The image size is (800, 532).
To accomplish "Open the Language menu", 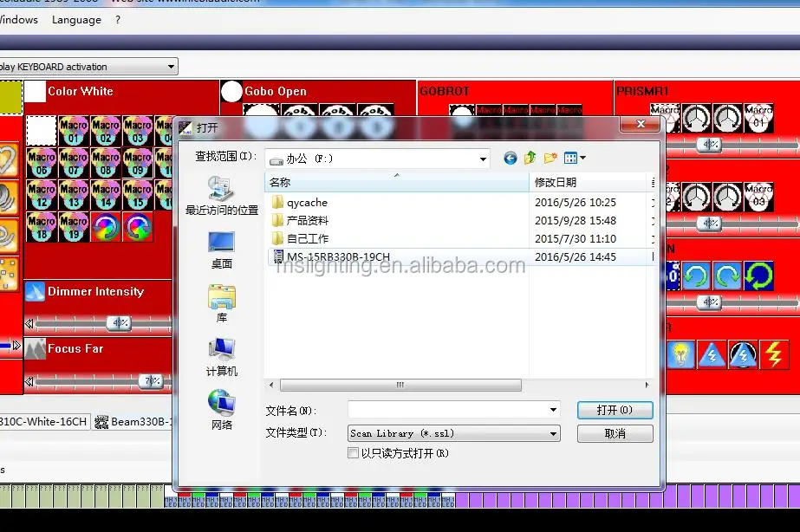I will pos(76,19).
